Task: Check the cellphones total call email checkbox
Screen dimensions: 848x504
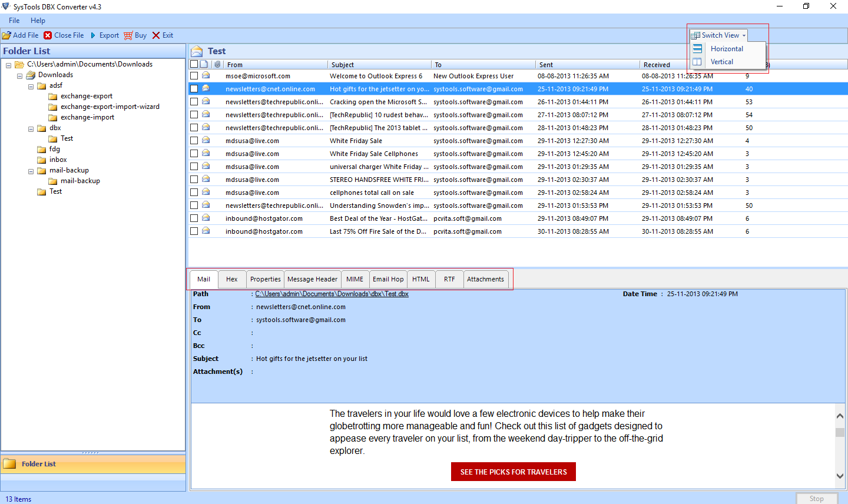Action: point(194,193)
